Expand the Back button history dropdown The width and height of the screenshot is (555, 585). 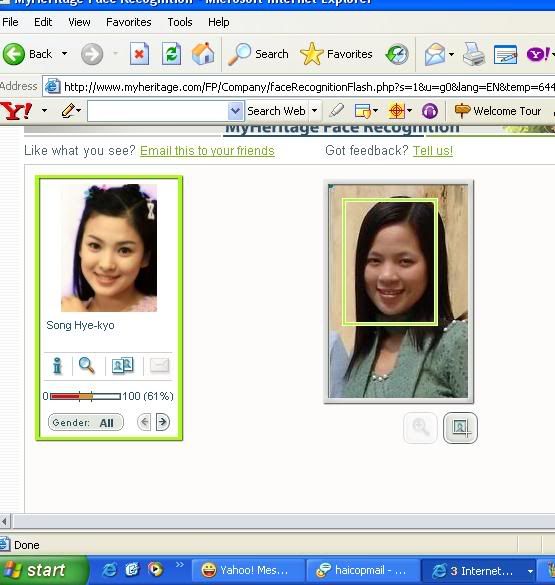[65, 54]
